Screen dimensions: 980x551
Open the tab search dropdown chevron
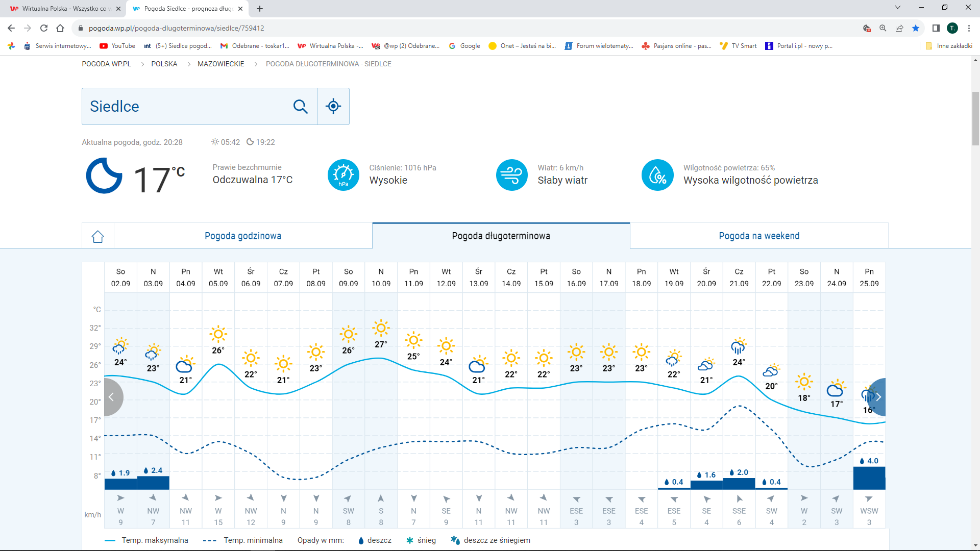click(x=898, y=8)
